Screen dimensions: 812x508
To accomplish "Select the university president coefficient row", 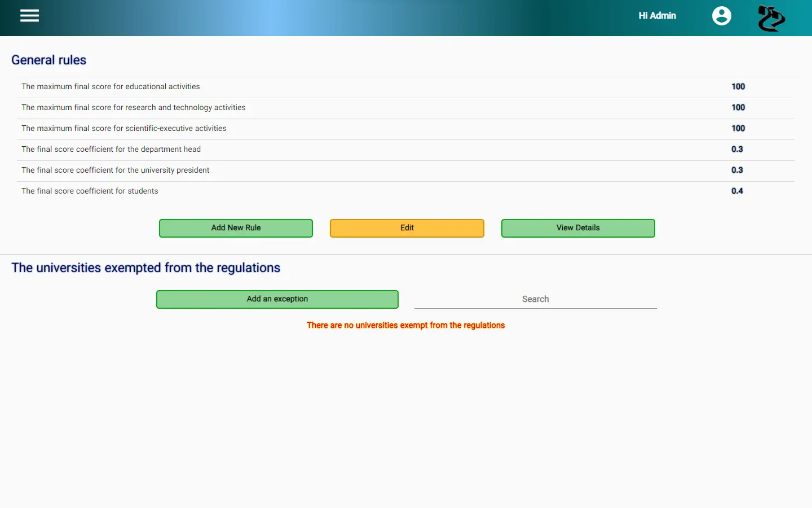I will pos(406,171).
